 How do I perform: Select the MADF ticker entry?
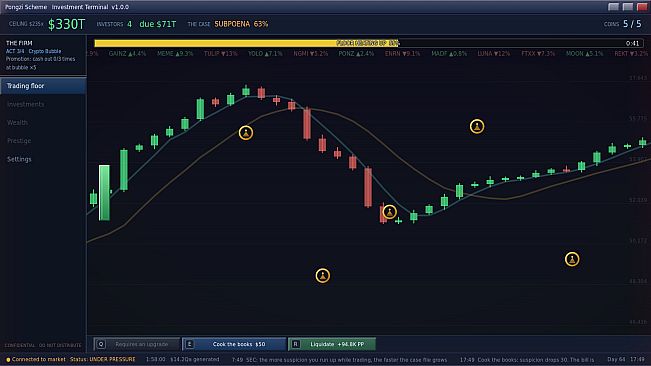tap(449, 54)
